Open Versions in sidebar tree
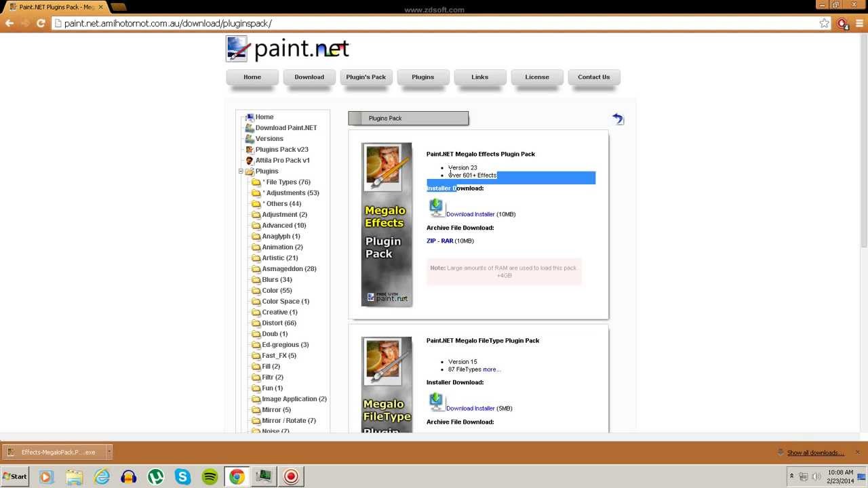 [x=269, y=139]
